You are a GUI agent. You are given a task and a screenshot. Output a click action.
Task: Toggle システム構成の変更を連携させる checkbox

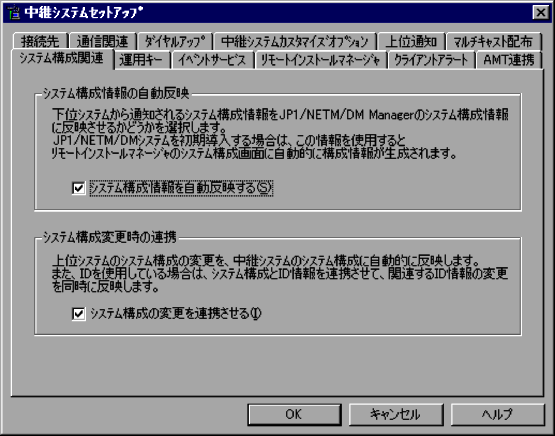click(x=78, y=314)
